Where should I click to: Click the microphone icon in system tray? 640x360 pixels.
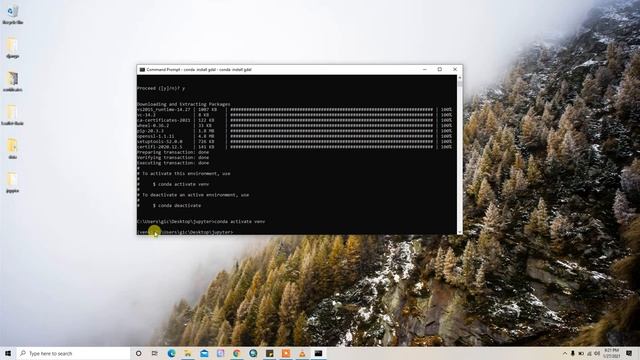pos(573,353)
